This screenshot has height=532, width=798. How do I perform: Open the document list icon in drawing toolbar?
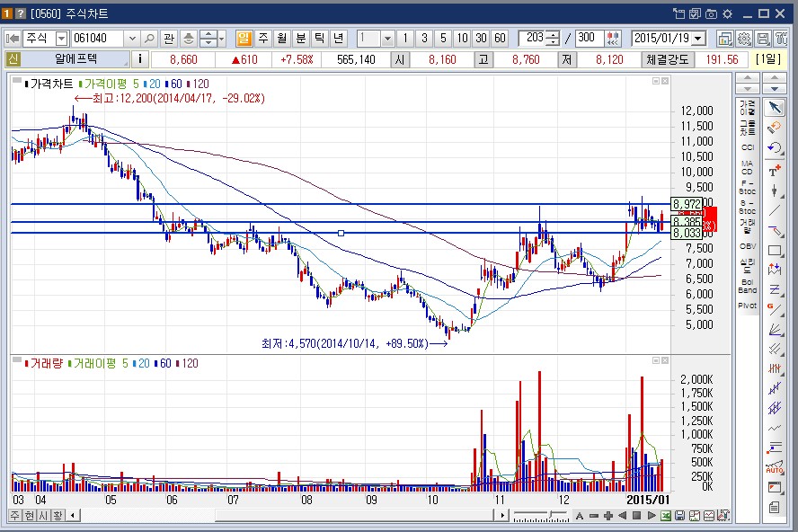tap(775, 507)
